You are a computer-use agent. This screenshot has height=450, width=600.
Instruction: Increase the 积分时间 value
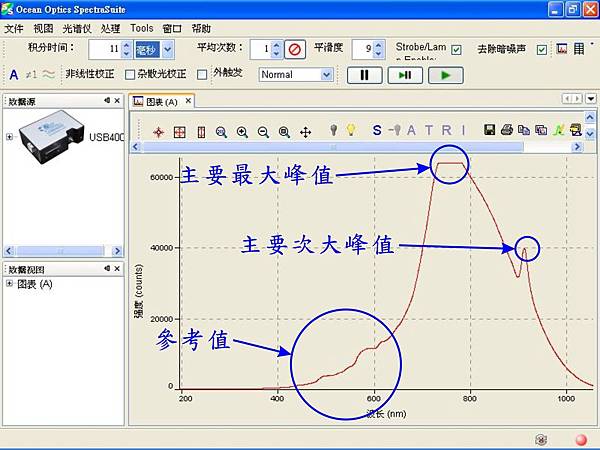[x=127, y=45]
